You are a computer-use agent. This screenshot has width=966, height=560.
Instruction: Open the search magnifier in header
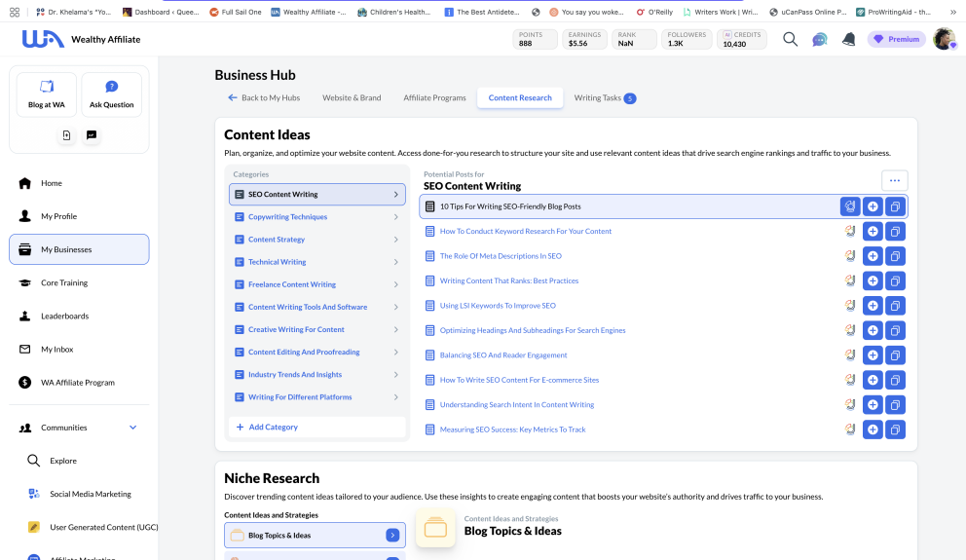[790, 39]
